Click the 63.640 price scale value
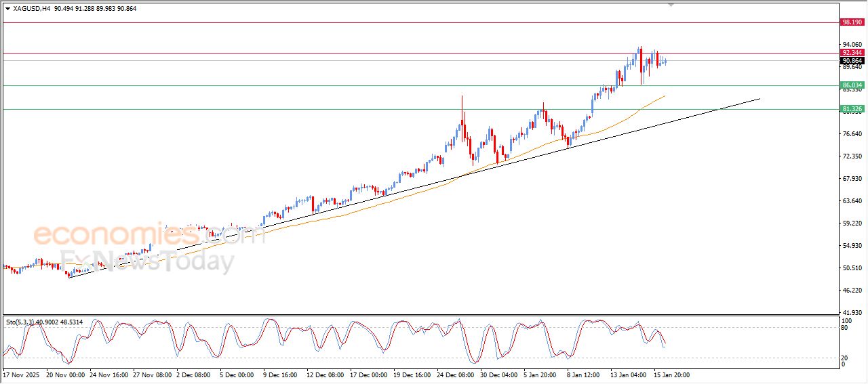Viewport: 868px width, 384px height. tap(851, 201)
